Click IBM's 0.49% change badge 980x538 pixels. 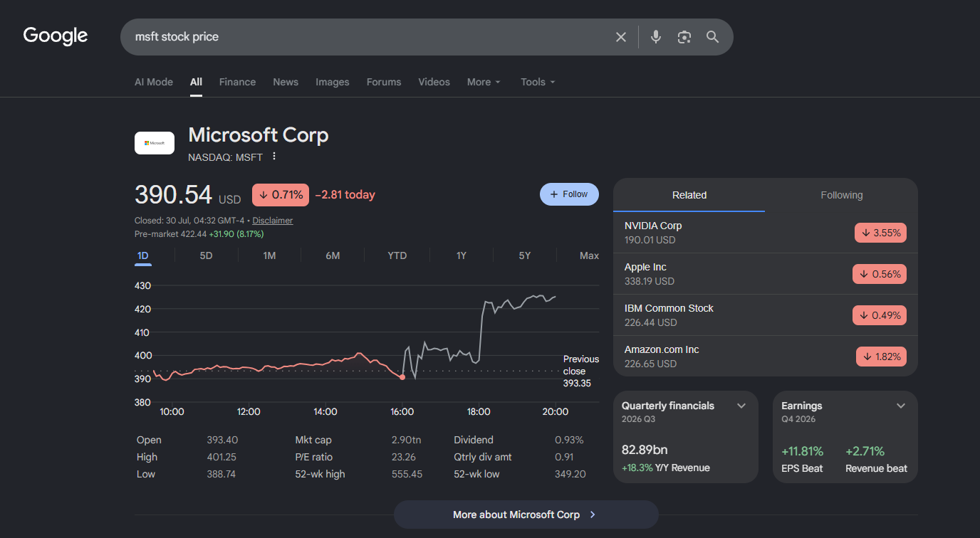(880, 315)
